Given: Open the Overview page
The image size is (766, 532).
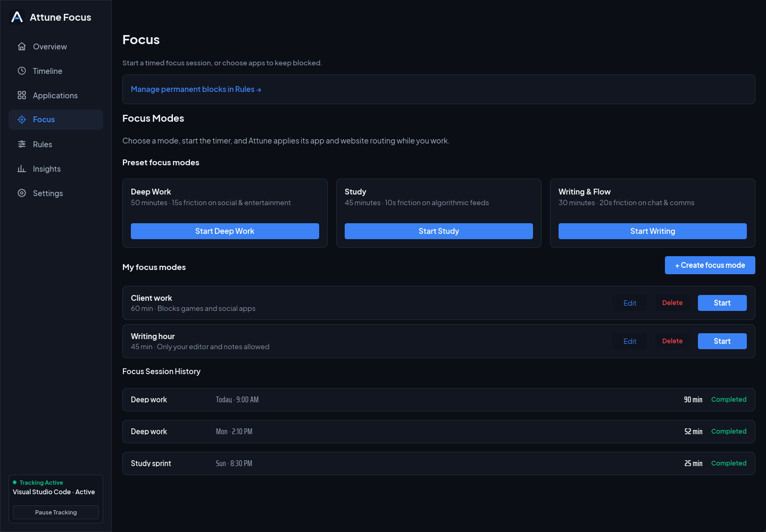Looking at the screenshot, I should click(x=56, y=46).
